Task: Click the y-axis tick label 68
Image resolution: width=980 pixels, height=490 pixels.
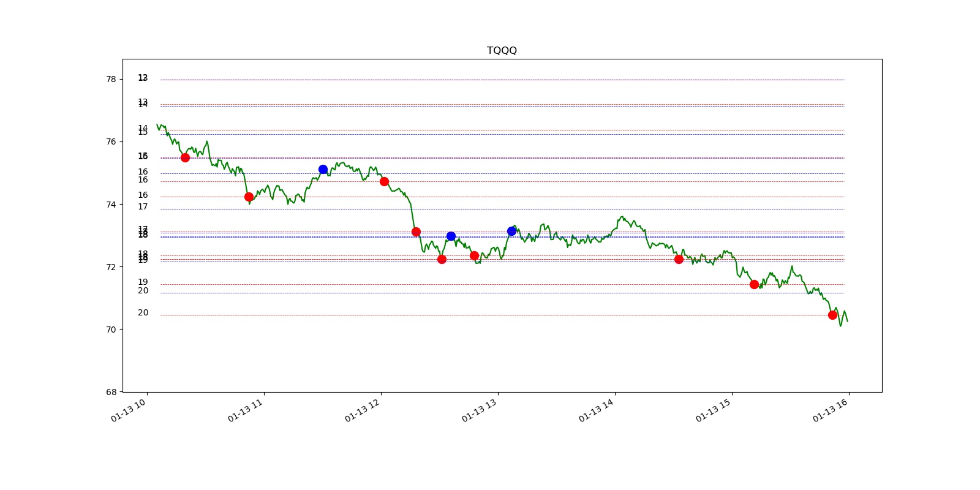Action: click(111, 392)
